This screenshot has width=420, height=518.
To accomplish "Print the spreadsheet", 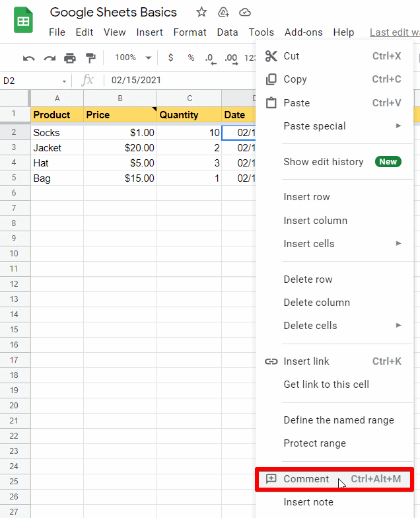I will (x=70, y=58).
